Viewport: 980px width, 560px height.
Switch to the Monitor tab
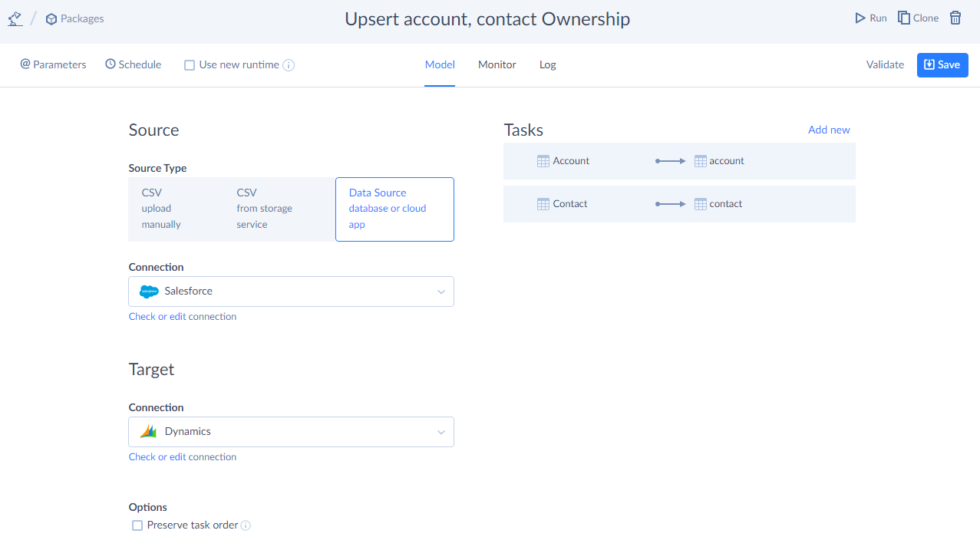(x=497, y=64)
